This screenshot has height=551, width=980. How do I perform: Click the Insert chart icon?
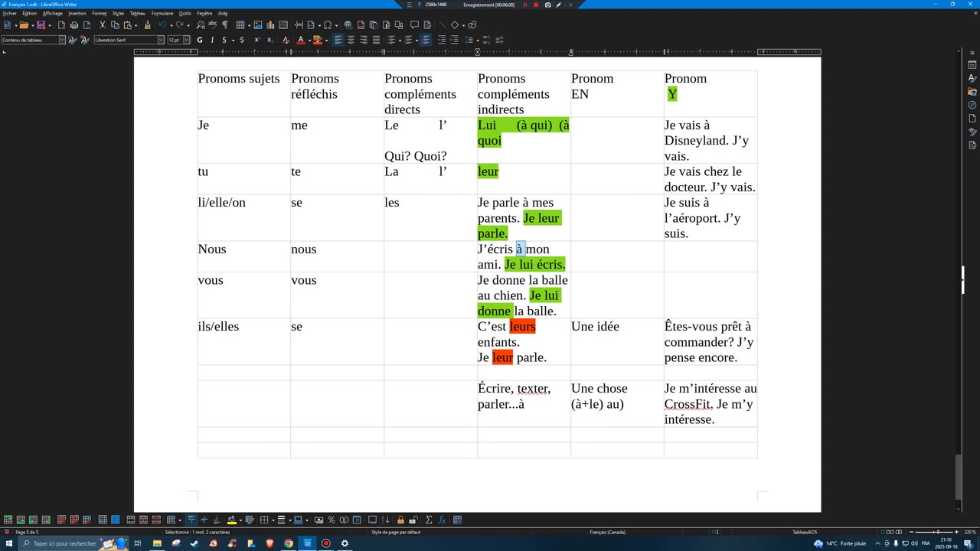coord(270,25)
